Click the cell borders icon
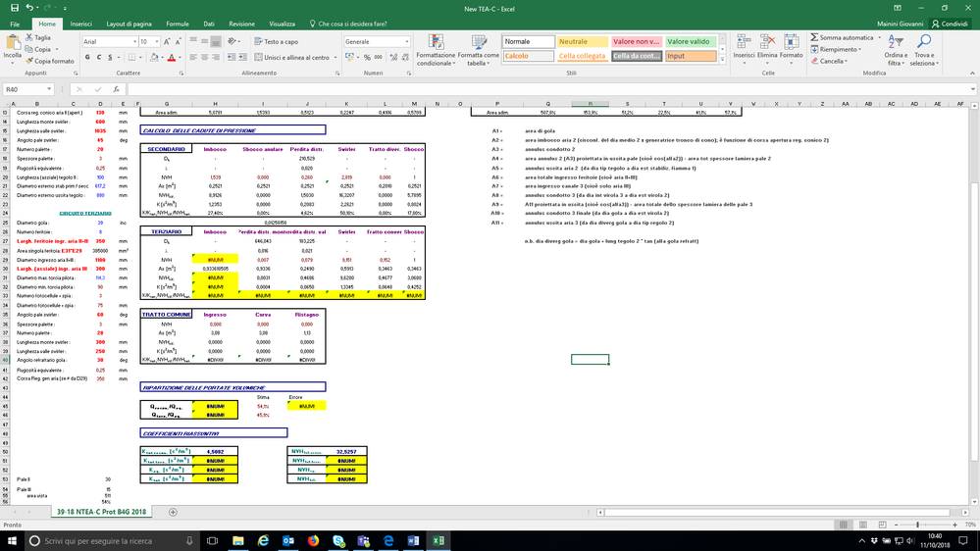The image size is (980, 551). click(131, 58)
